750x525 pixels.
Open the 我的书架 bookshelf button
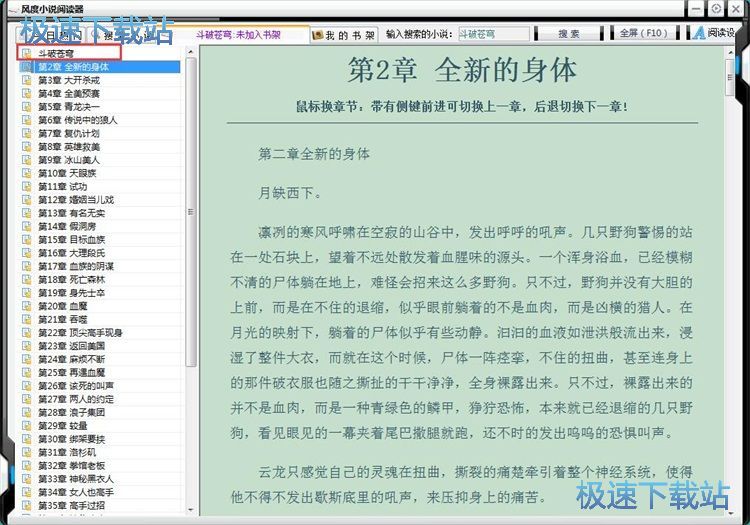pos(344,35)
